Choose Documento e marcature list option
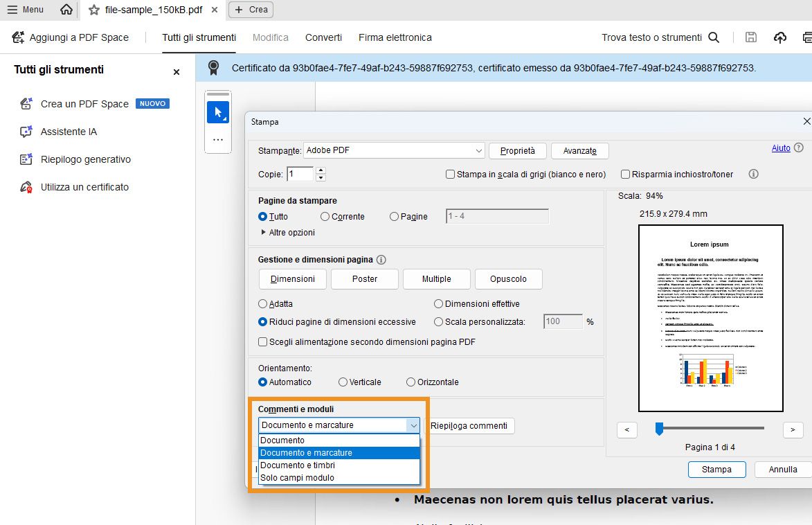The image size is (812, 525). (x=339, y=452)
